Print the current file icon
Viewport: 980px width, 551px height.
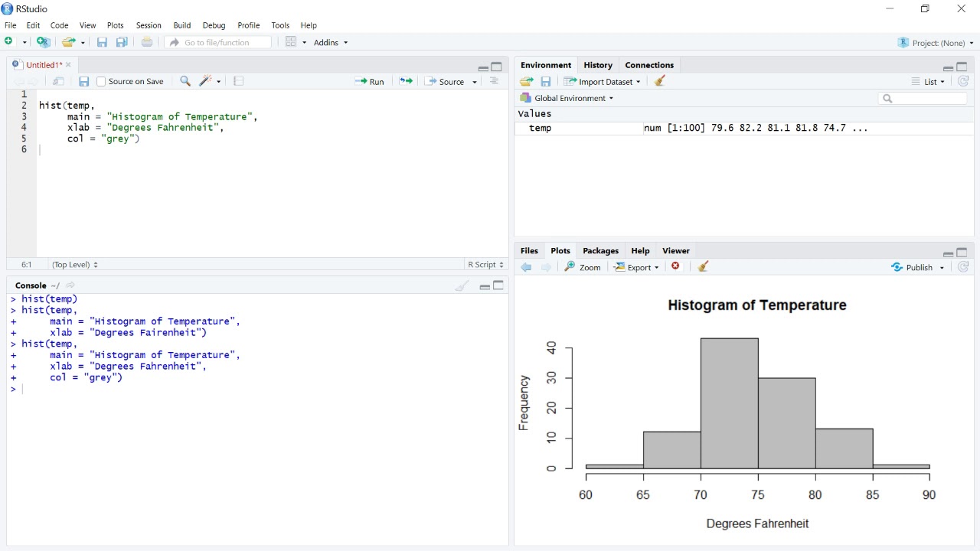147,42
